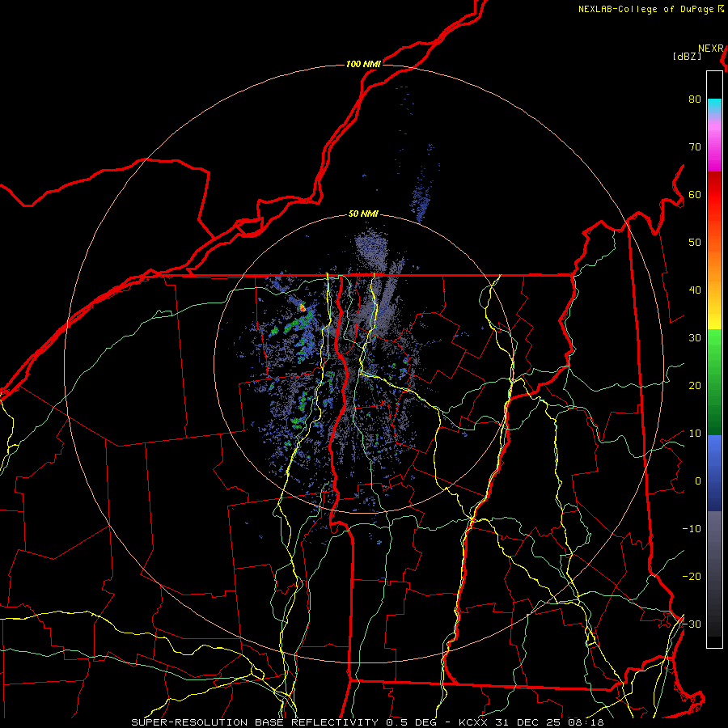Click the KCXX 31 DEC 25 08:18 timestamp
The width and height of the screenshot is (728, 728).
click(x=531, y=722)
